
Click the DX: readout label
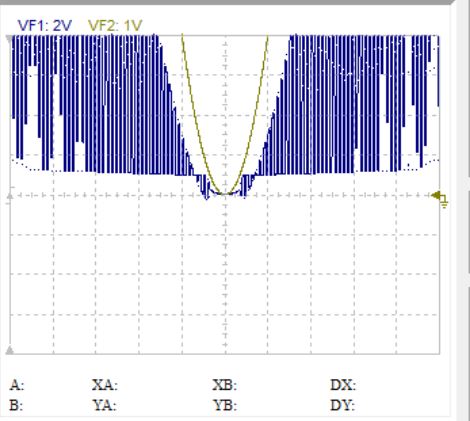pos(343,385)
